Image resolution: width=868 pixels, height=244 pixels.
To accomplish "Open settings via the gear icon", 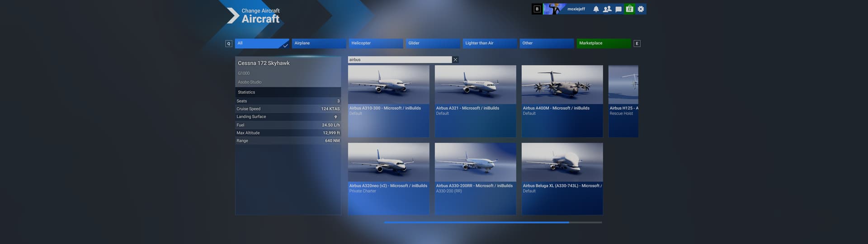I will (641, 9).
